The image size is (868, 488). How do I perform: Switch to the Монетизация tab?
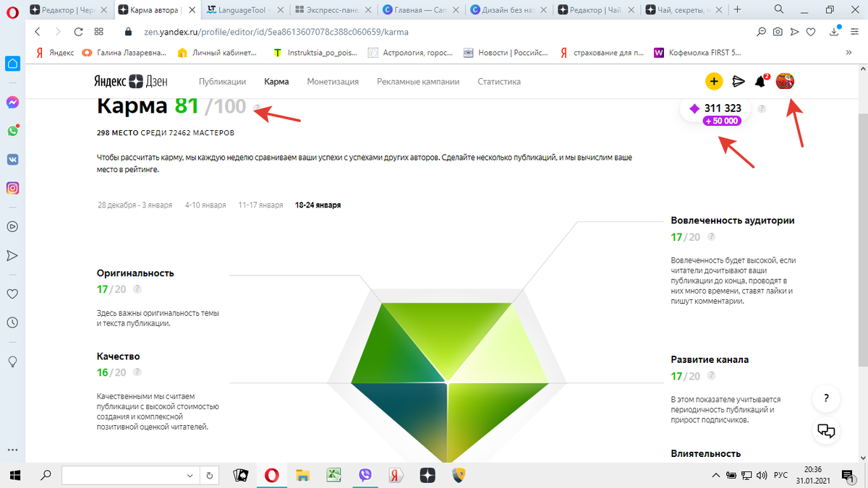pyautogui.click(x=333, y=82)
